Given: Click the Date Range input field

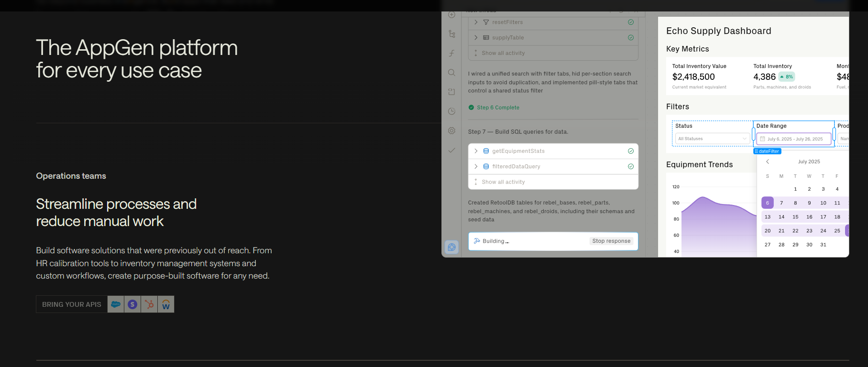Looking at the screenshot, I should point(794,139).
